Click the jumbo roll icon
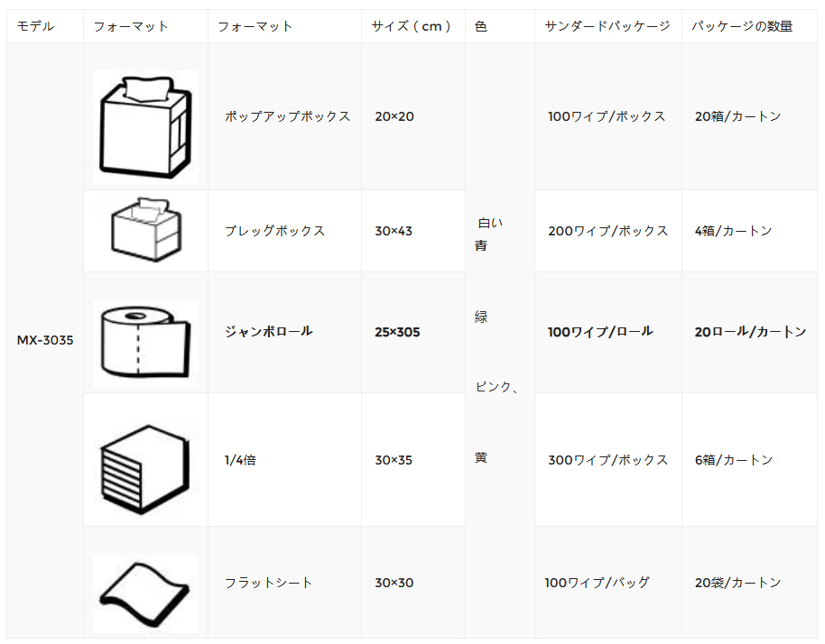Viewport: 825px width, 644px height. [145, 343]
